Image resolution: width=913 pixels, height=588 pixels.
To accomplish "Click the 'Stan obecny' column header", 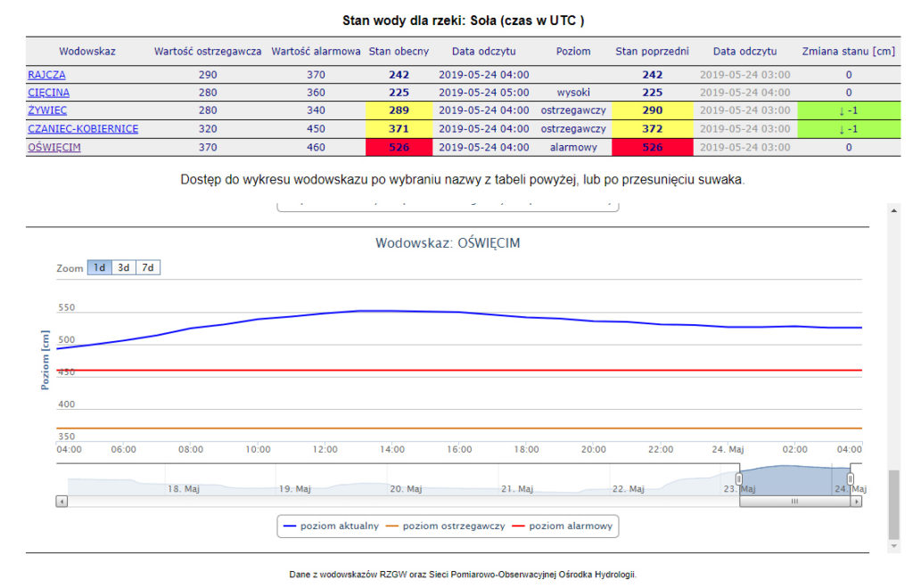I will tap(399, 52).
